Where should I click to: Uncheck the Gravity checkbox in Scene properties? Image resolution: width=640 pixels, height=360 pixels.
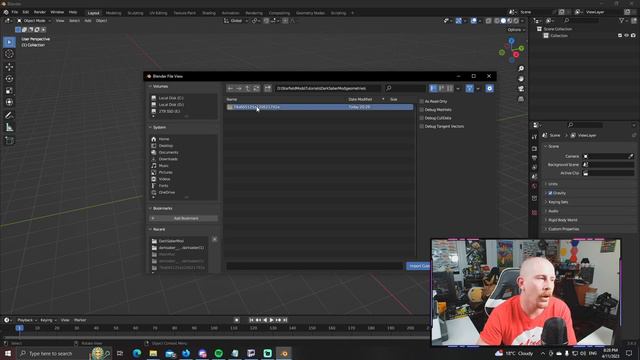[x=550, y=193]
